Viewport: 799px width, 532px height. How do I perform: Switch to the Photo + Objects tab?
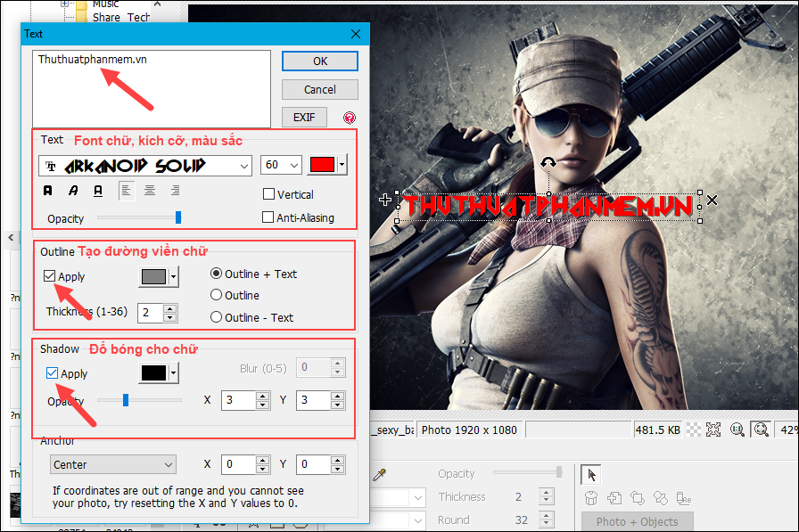coord(637,520)
